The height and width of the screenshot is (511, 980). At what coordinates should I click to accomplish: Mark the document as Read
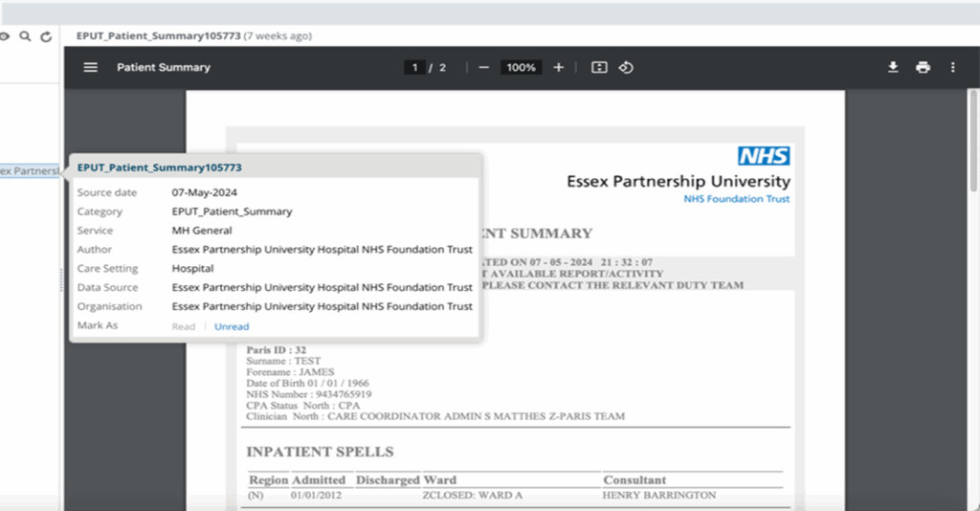(183, 326)
